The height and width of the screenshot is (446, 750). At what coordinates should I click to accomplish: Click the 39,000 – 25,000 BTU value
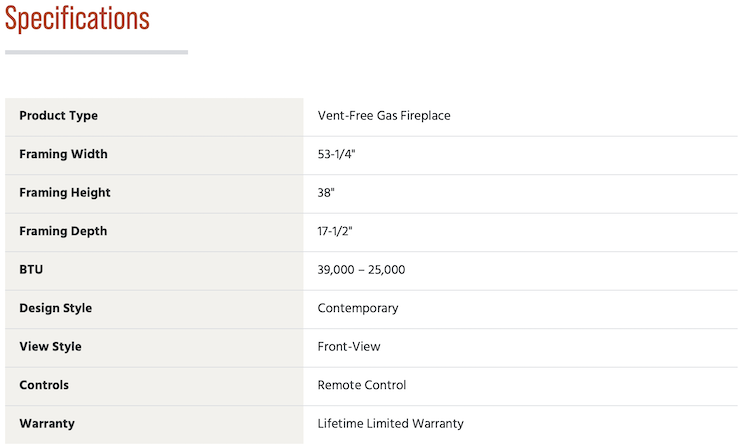(x=361, y=269)
